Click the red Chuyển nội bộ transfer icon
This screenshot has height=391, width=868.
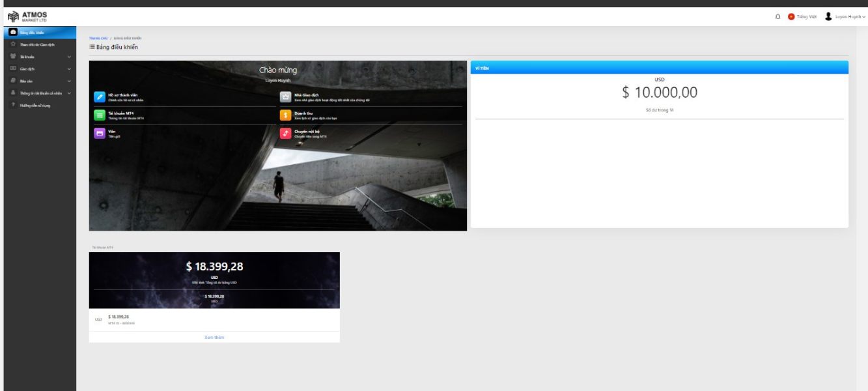(285, 134)
